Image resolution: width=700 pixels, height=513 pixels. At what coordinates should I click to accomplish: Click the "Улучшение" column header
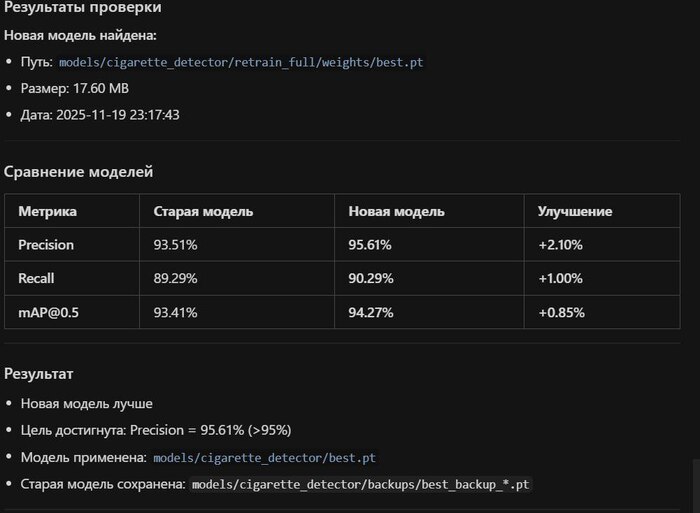tap(575, 212)
